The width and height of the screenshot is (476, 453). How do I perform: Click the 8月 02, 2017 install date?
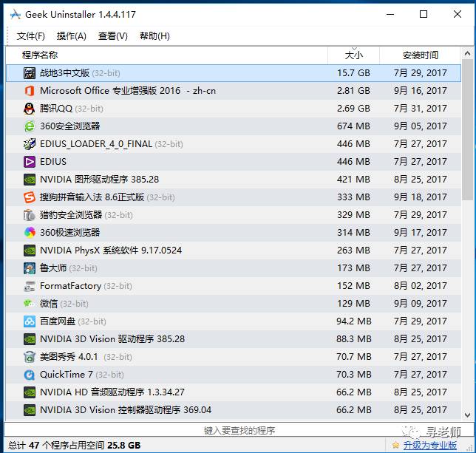[421, 286]
